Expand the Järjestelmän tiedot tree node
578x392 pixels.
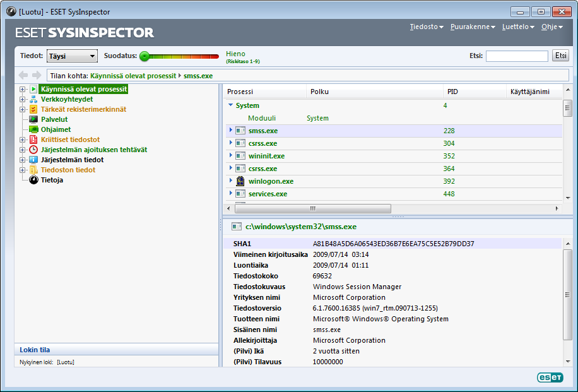tap(23, 160)
